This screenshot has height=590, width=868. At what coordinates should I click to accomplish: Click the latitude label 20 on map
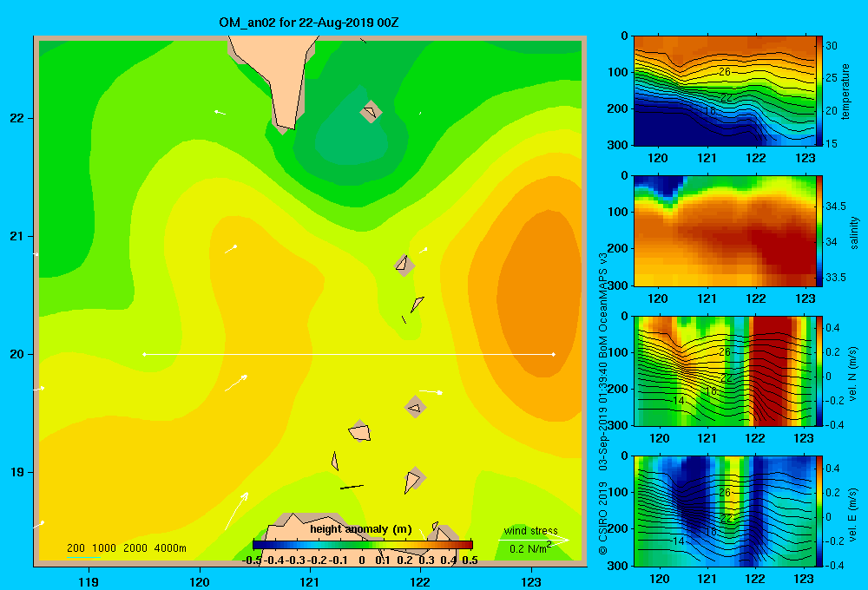[17, 354]
